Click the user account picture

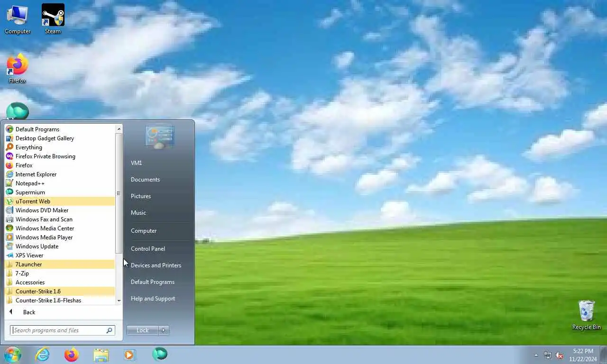[160, 137]
